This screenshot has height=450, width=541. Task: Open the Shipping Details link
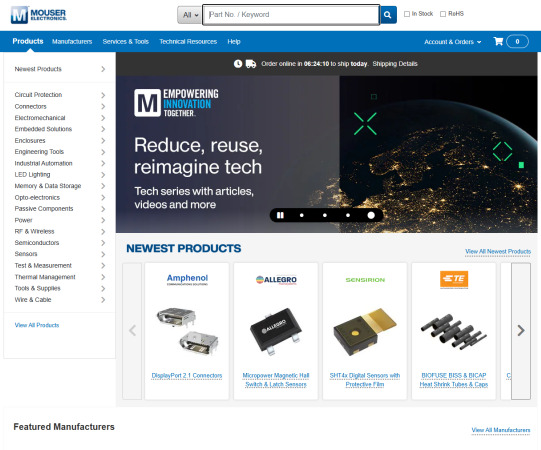pyautogui.click(x=395, y=64)
